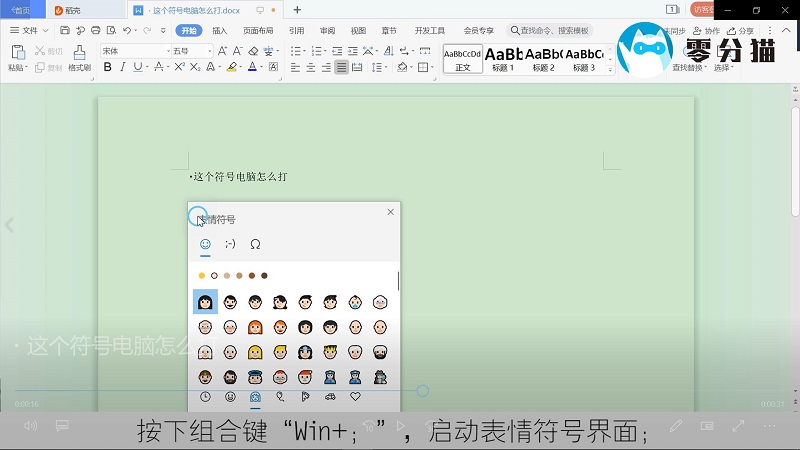Apply italic formatting with the I button

pyautogui.click(x=122, y=68)
